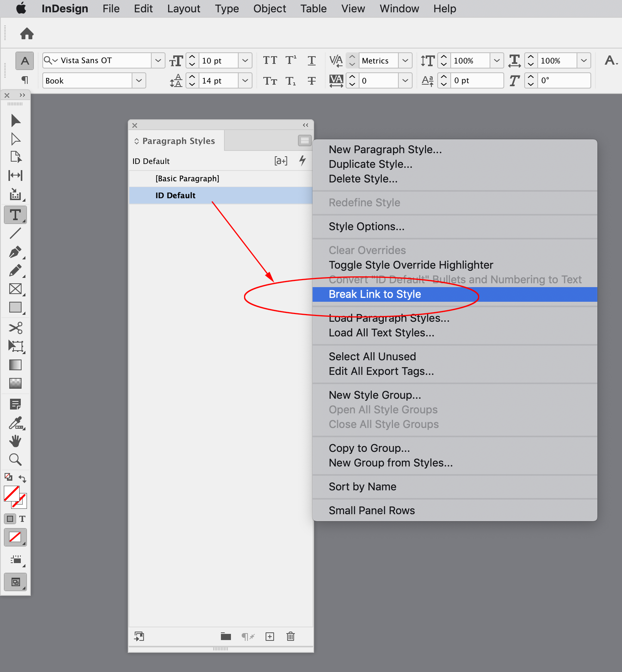Open Style Options dialog

coord(366,226)
